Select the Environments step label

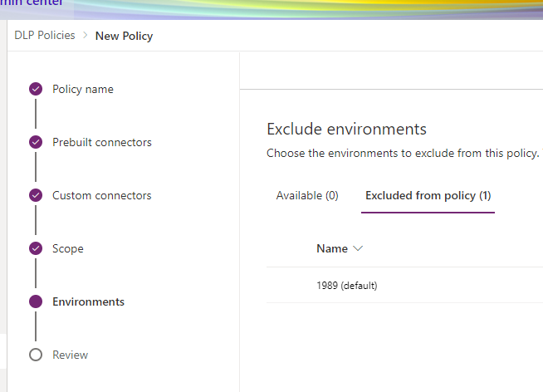pos(88,301)
